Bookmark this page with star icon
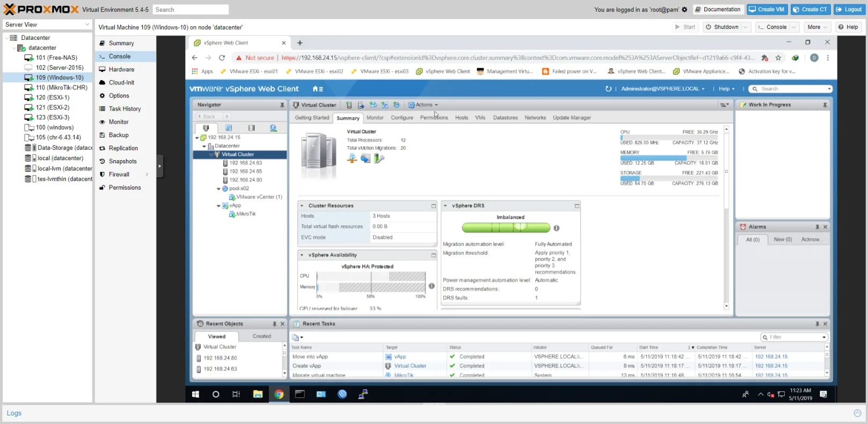Image resolution: width=868 pixels, height=424 pixels. pos(778,58)
